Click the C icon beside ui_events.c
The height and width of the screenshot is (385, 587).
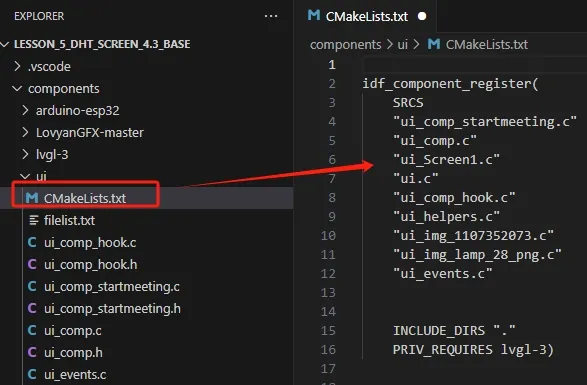[x=32, y=375]
